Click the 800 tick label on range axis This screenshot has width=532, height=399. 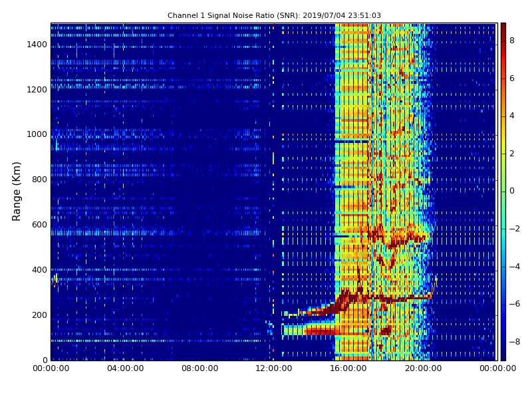[x=39, y=180]
